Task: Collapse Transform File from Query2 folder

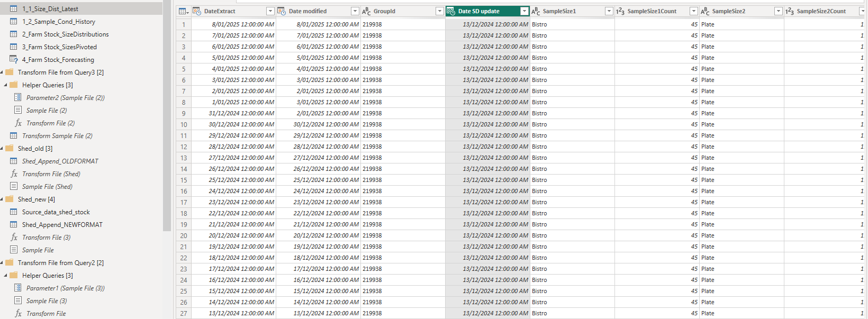Action: click(x=2, y=263)
